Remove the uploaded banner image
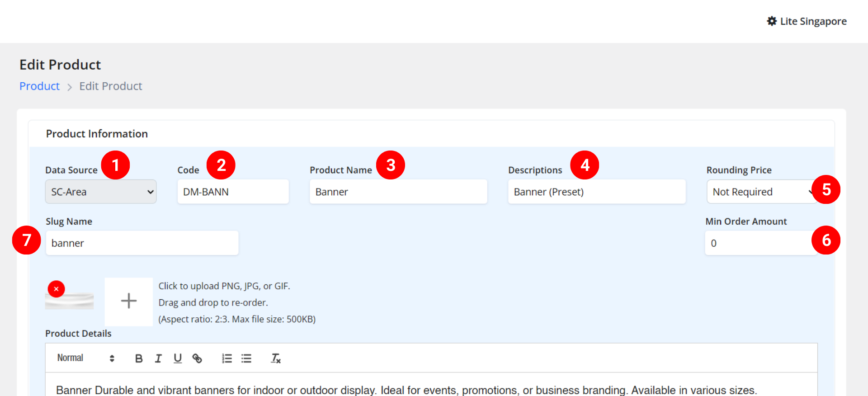Image resolution: width=868 pixels, height=396 pixels. (57, 289)
